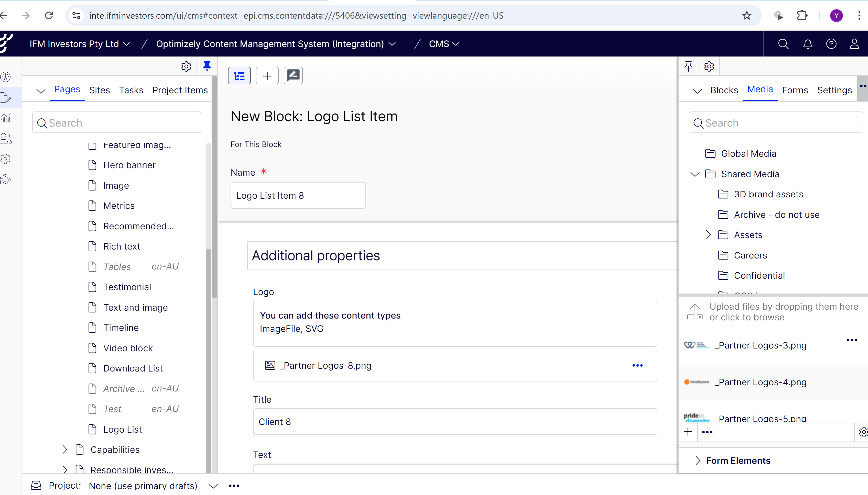This screenshot has height=495, width=868.
Task: Click the plus create content button
Action: tap(267, 76)
